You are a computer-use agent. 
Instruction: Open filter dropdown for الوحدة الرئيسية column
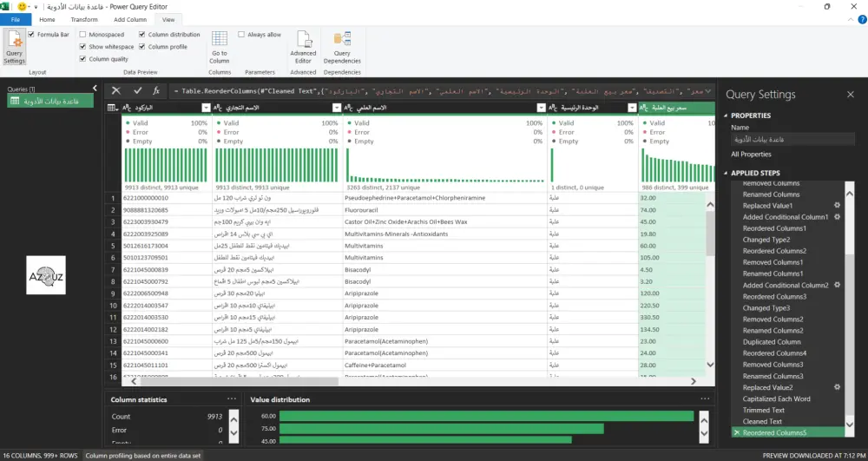point(632,108)
